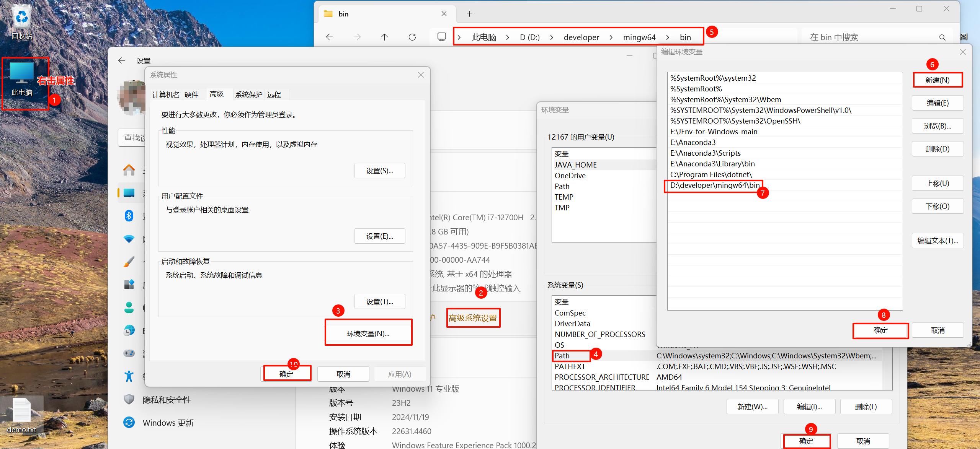
Task: Click the search magnifier in bin search box
Action: pyautogui.click(x=942, y=37)
